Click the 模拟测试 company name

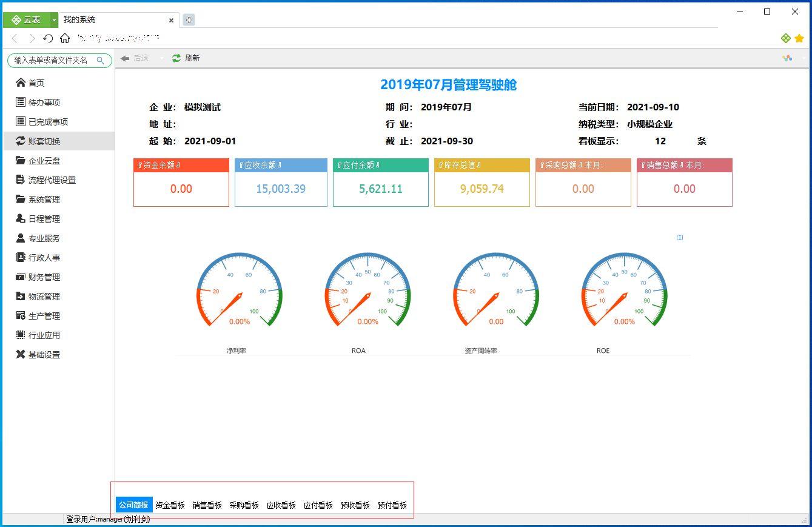coord(203,107)
